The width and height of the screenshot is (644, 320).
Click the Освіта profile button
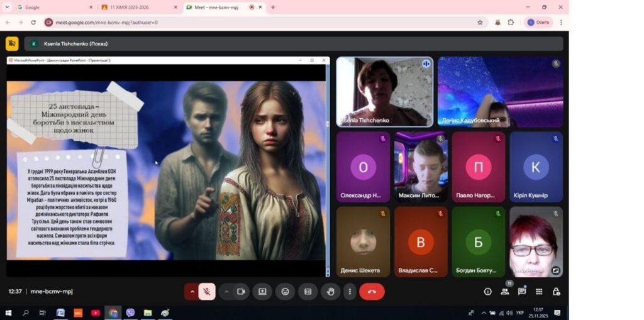point(538,22)
